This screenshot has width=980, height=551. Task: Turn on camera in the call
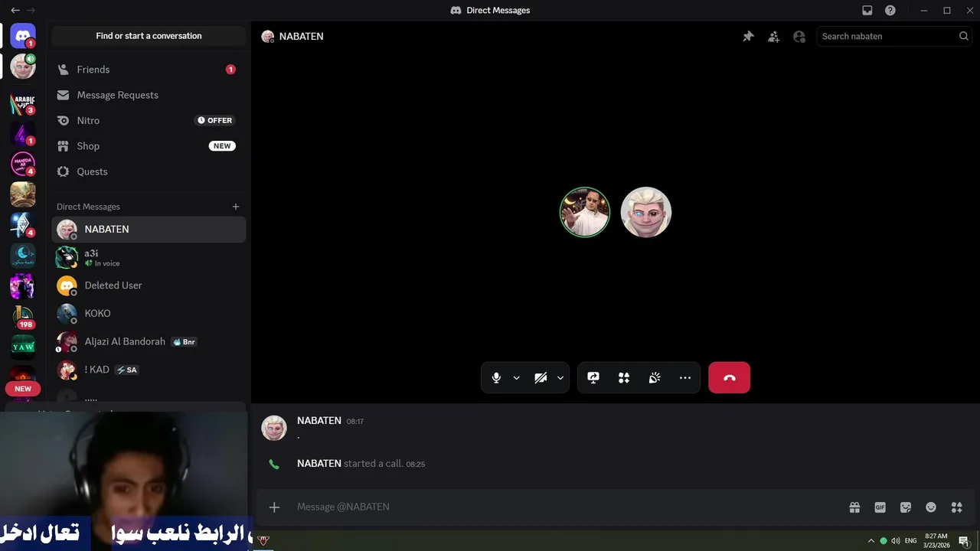(541, 377)
